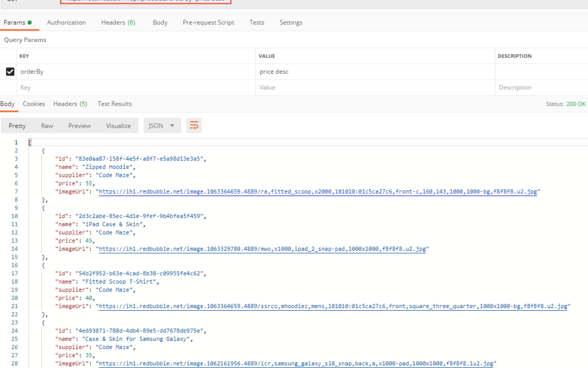Click the wrap lines icon

(194, 125)
